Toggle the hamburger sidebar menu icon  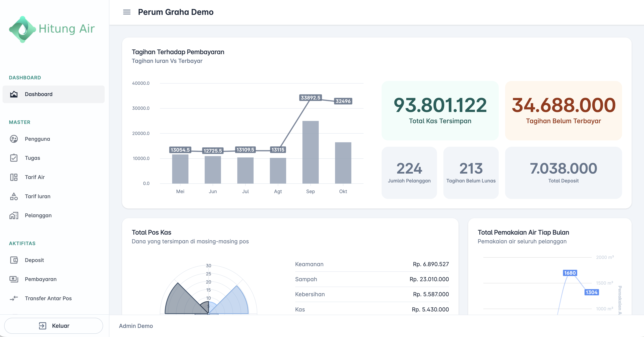click(x=127, y=12)
